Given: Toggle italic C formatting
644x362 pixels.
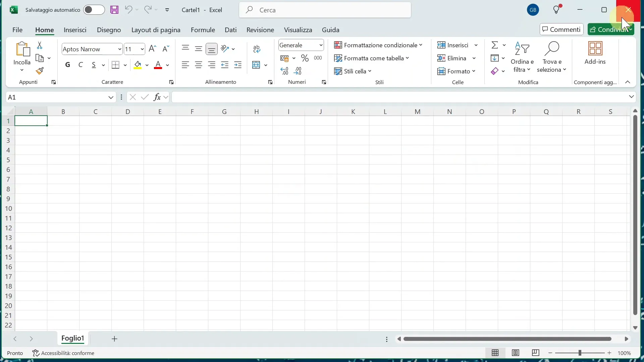Looking at the screenshot, I should (x=81, y=65).
